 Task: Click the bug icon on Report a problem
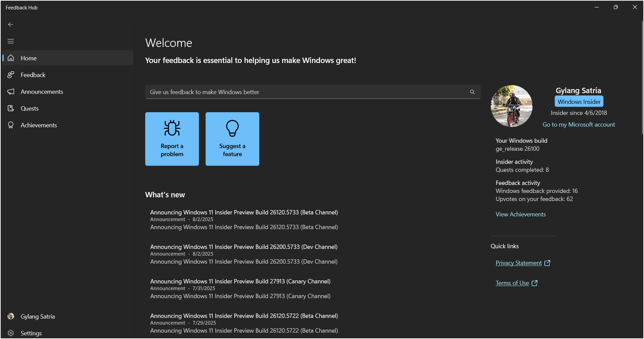[x=172, y=128]
